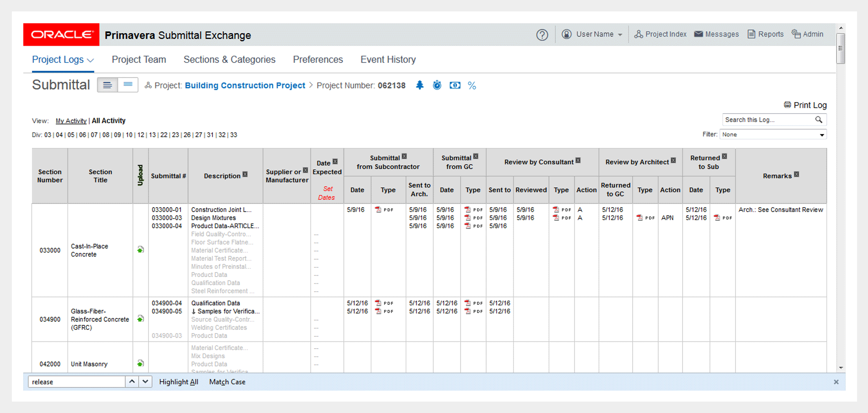This screenshot has width=868, height=413.
Task: Toggle Match Case in find bar
Action: coord(227,382)
